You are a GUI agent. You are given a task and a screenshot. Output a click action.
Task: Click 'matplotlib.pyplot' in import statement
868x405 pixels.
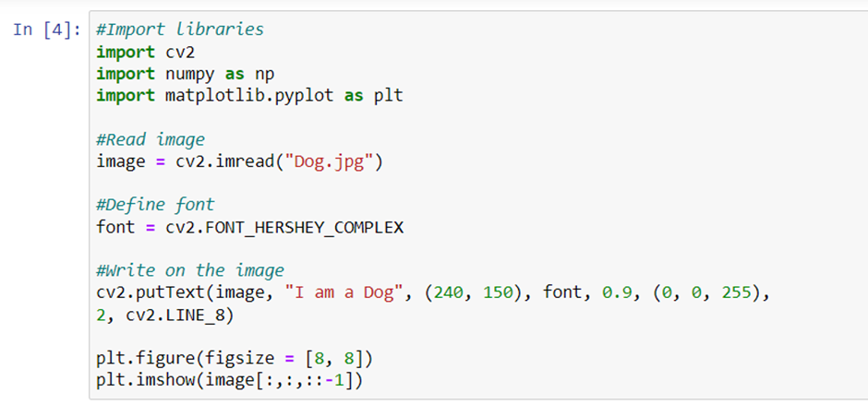pos(249,96)
